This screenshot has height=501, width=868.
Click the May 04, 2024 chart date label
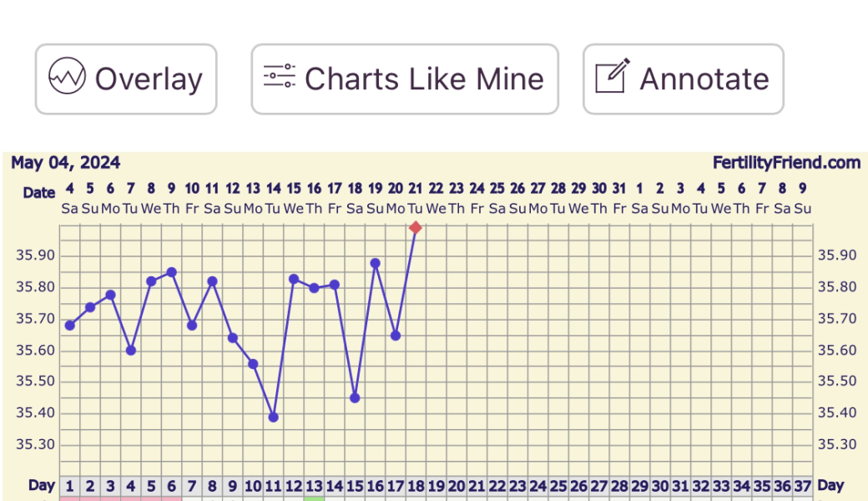(x=65, y=163)
